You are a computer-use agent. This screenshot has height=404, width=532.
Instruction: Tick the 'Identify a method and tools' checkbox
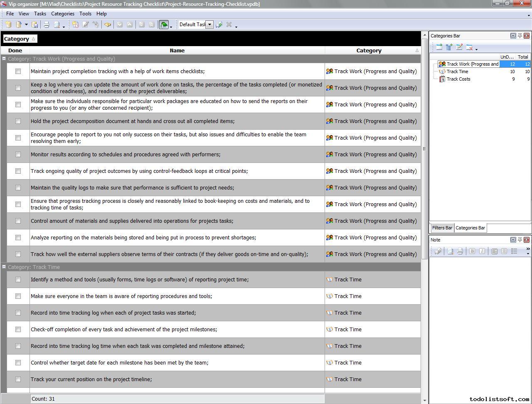coord(18,280)
